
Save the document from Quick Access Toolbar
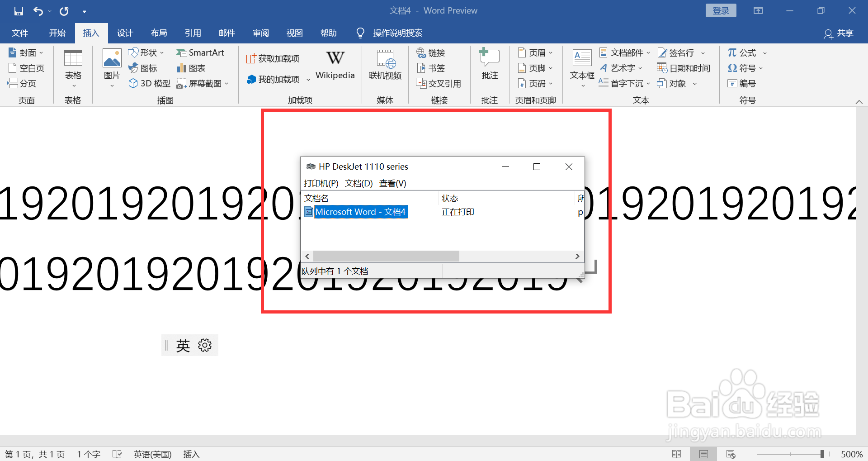(x=18, y=11)
